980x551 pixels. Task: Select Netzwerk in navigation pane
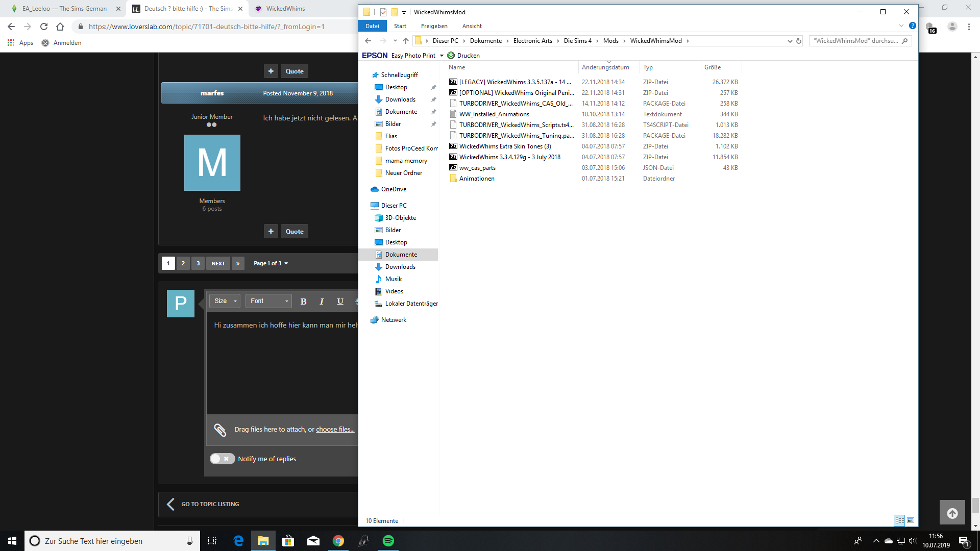point(394,320)
